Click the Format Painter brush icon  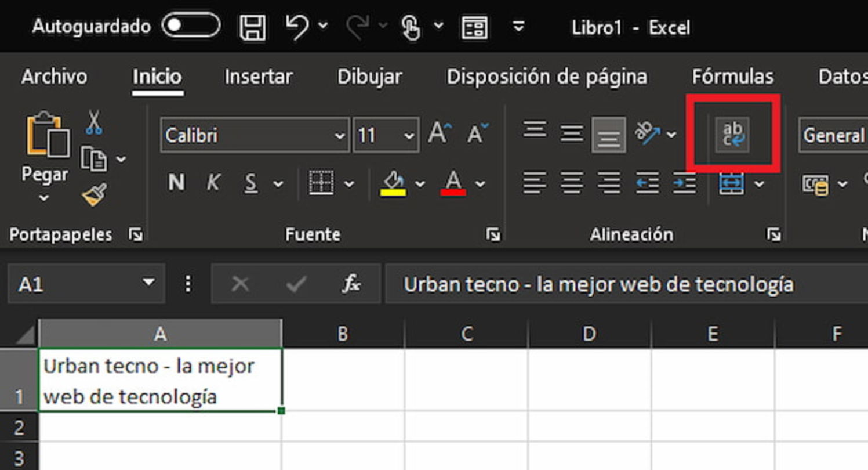pyautogui.click(x=95, y=196)
